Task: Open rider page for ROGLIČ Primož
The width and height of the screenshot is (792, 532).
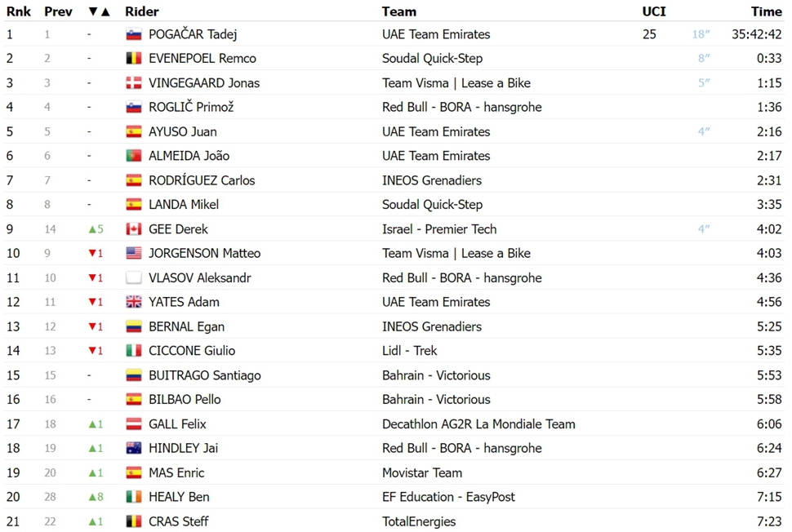Action: 191,107
